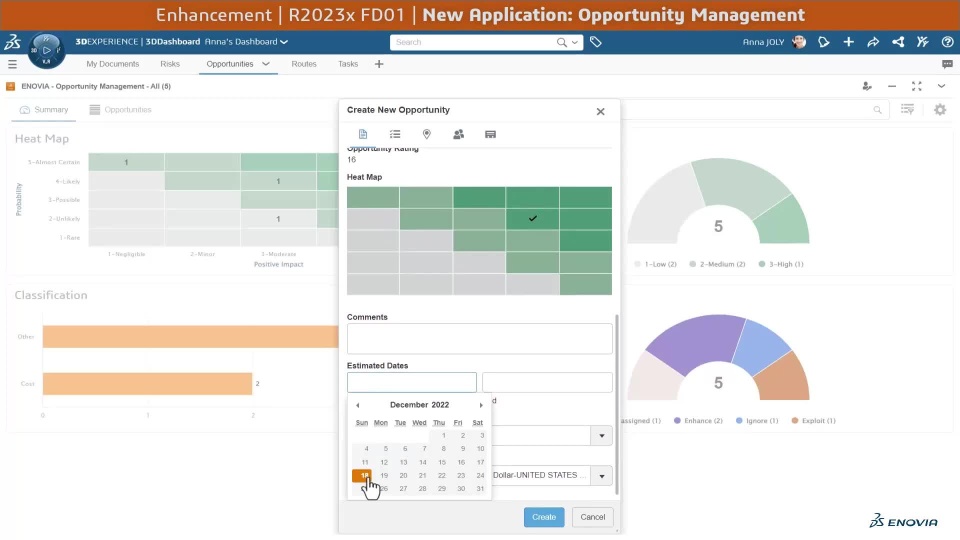Open the tag icon next to search
The image size is (960, 540).
(x=596, y=42)
